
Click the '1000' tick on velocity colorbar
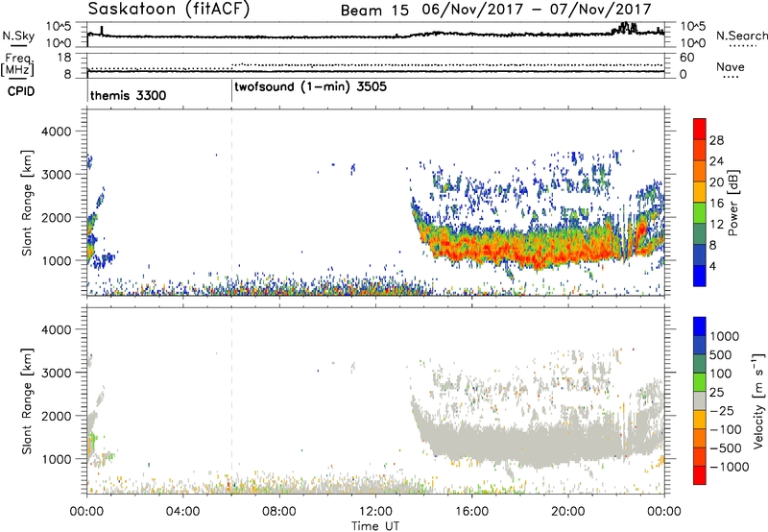pyautogui.click(x=724, y=336)
